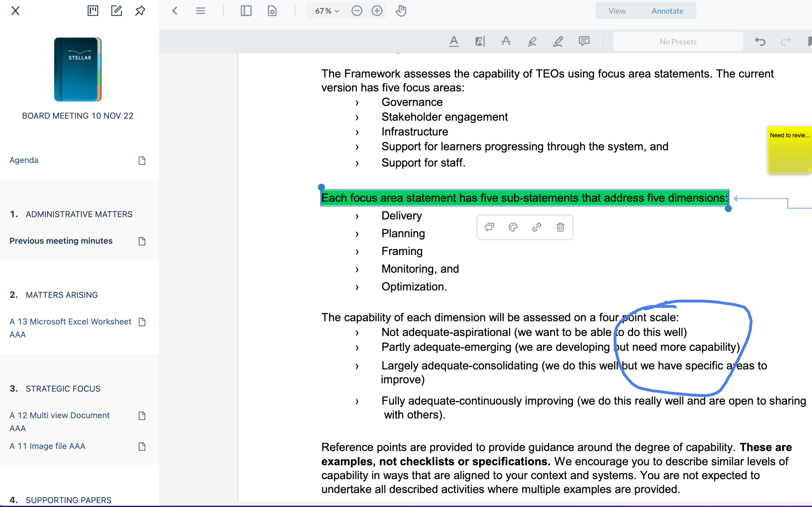Viewport: 812px width, 507px height.
Task: Switch to Annotate mode
Action: pos(667,11)
